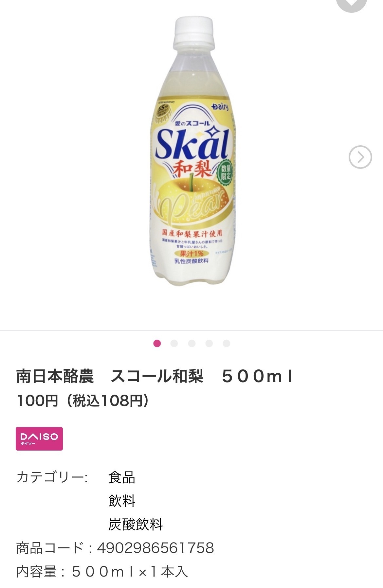Image resolution: width=383 pixels, height=588 pixels.
Task: Click the next image arrow
Action: [360, 157]
